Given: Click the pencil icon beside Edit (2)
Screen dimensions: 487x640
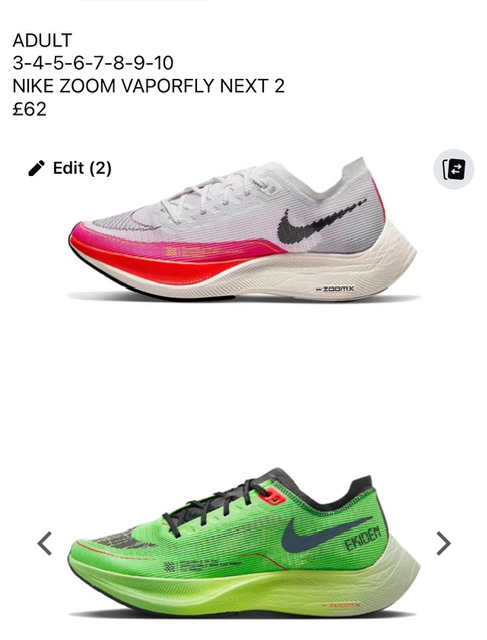Looking at the screenshot, I should 36,168.
